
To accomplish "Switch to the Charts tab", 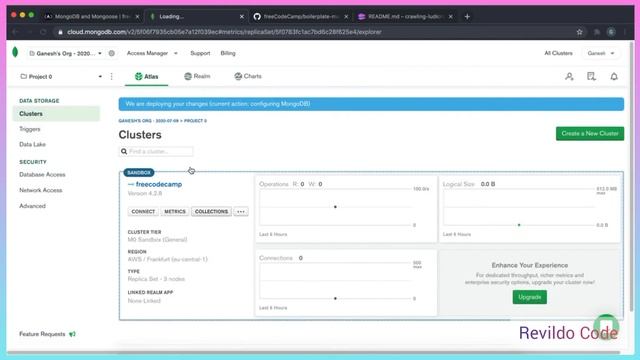I will coord(248,76).
